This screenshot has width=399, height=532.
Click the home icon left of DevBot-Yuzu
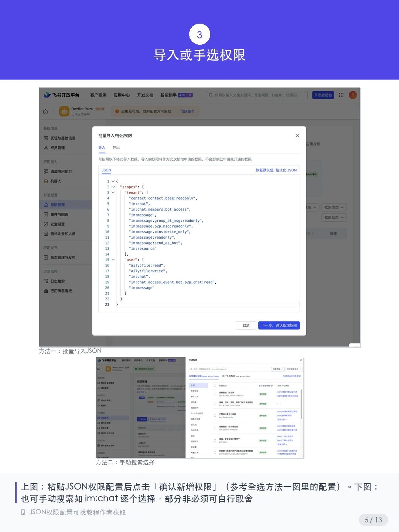pos(45,111)
